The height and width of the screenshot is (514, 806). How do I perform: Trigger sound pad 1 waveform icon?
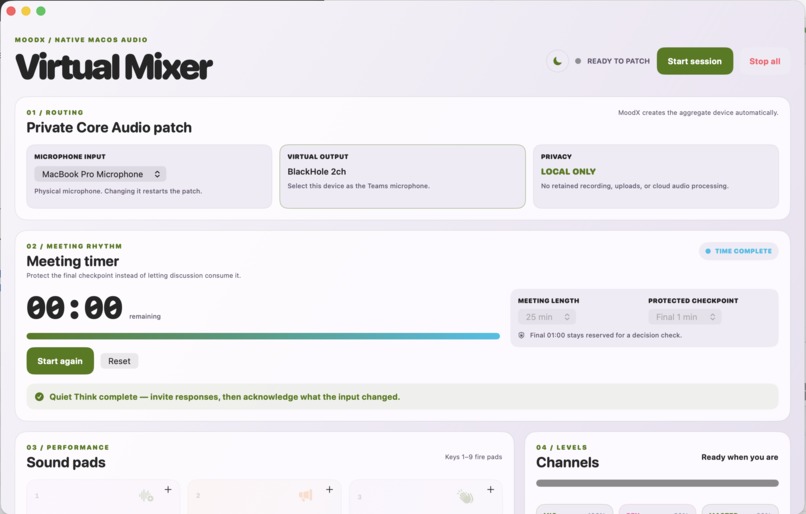tap(146, 496)
